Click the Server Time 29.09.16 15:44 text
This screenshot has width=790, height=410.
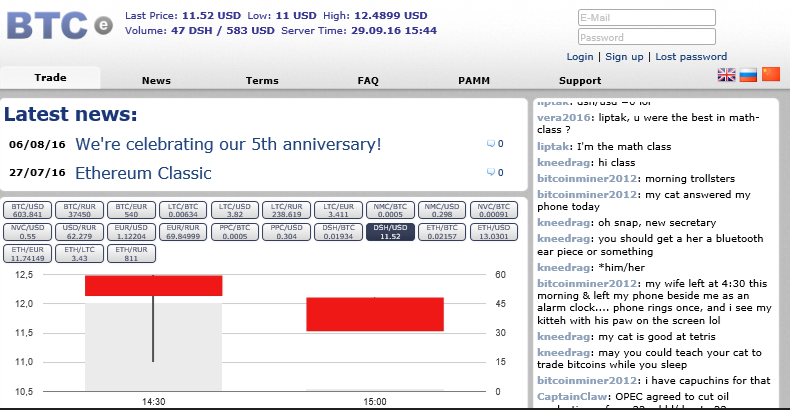click(359, 31)
